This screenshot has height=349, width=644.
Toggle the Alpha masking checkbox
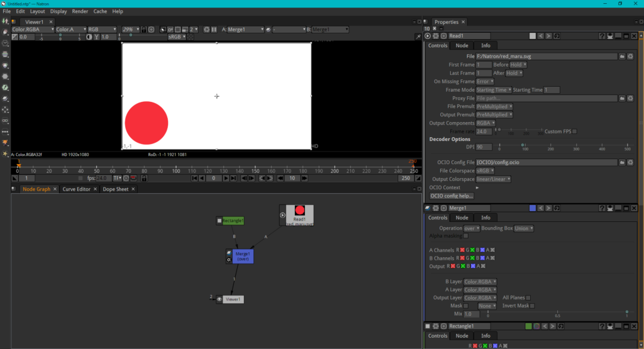point(465,236)
